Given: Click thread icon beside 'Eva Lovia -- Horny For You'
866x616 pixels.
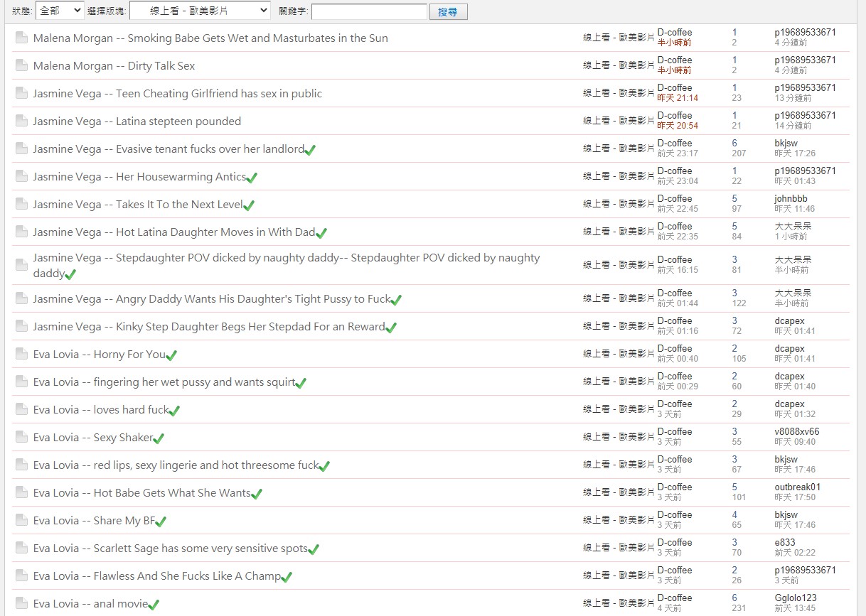Looking at the screenshot, I should 21,354.
